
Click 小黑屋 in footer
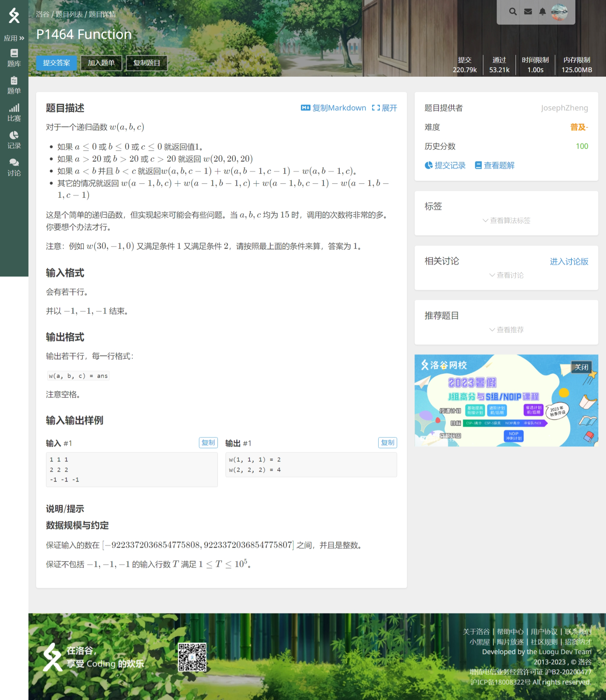point(479,642)
